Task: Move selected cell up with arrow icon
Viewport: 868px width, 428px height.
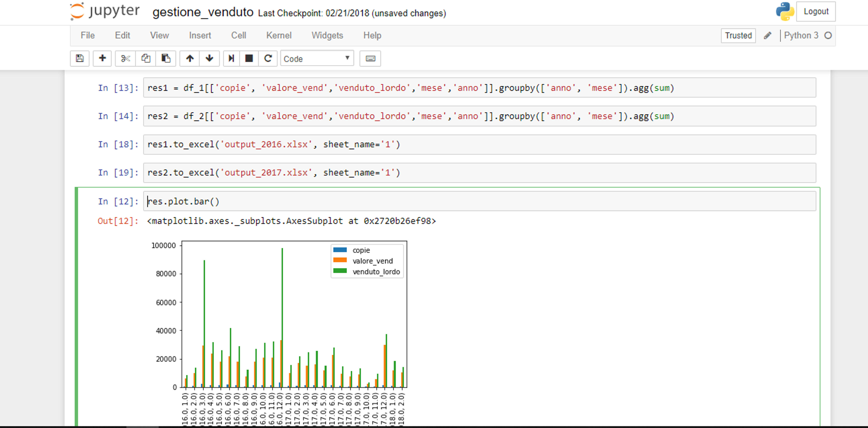Action: point(190,59)
